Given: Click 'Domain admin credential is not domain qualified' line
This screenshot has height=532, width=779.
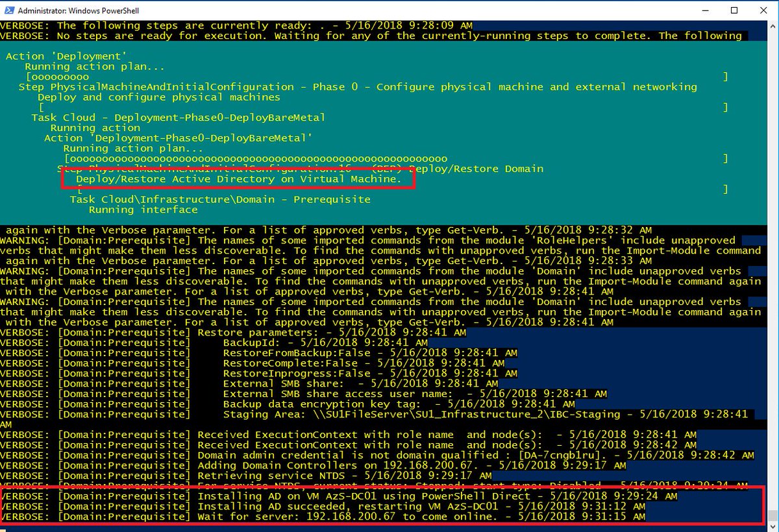Looking at the screenshot, I should [x=377, y=455].
